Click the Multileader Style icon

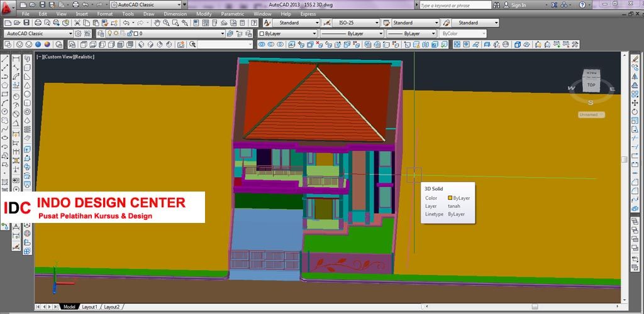pyautogui.click(x=447, y=23)
